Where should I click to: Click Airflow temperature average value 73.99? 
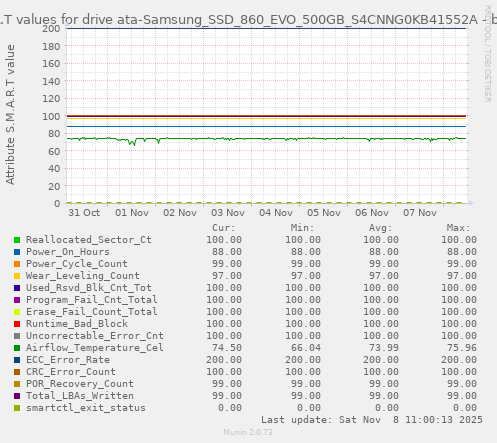384,348
